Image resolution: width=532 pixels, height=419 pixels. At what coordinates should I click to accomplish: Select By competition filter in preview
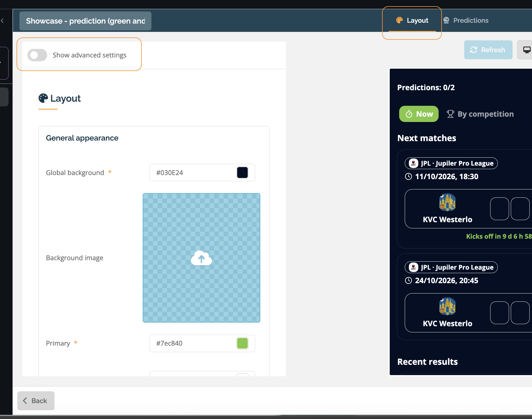coord(480,114)
